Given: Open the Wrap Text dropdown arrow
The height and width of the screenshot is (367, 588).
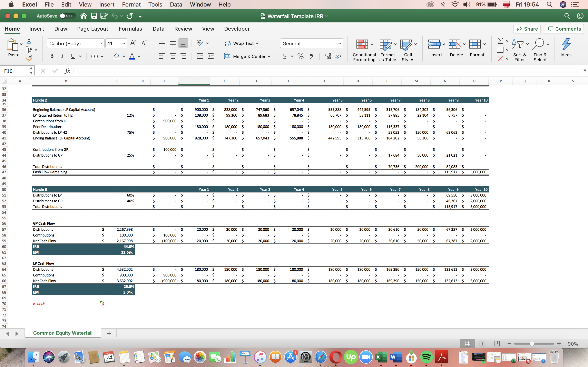Looking at the screenshot, I should click(x=257, y=43).
